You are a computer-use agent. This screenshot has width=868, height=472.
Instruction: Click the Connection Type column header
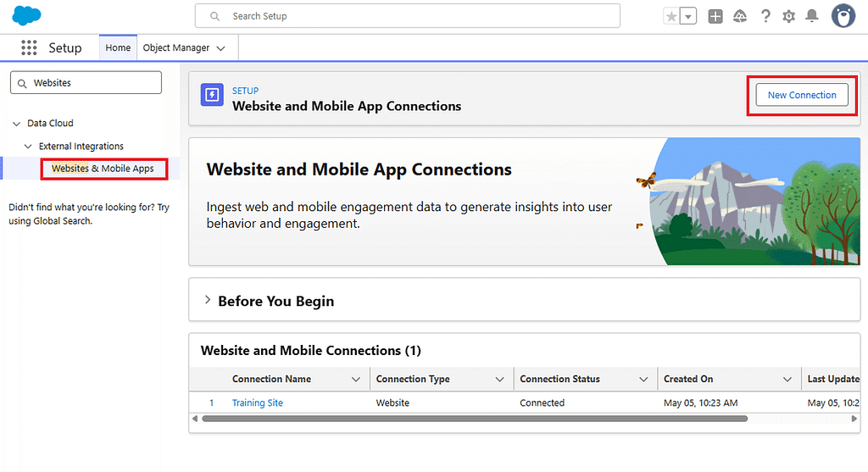click(413, 379)
